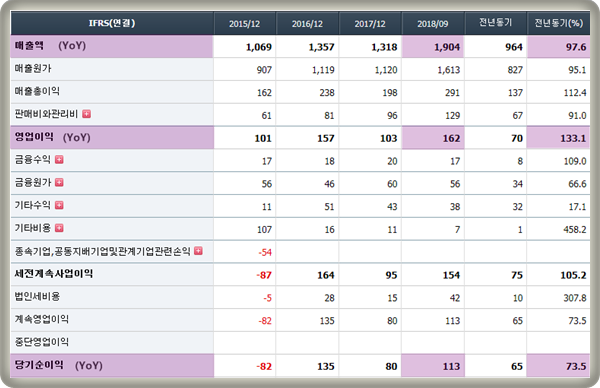Select the 법인세비용 row label
This screenshot has height=388, width=600.
tap(37, 297)
